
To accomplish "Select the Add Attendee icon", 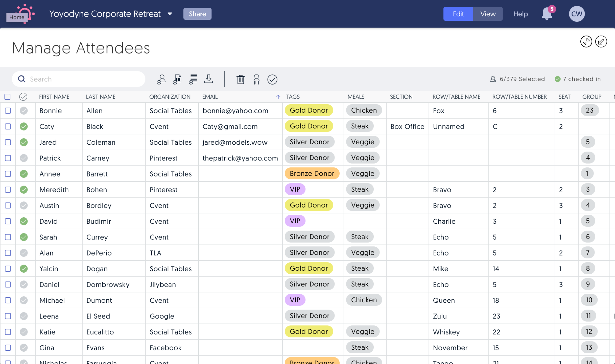I will pyautogui.click(x=161, y=79).
